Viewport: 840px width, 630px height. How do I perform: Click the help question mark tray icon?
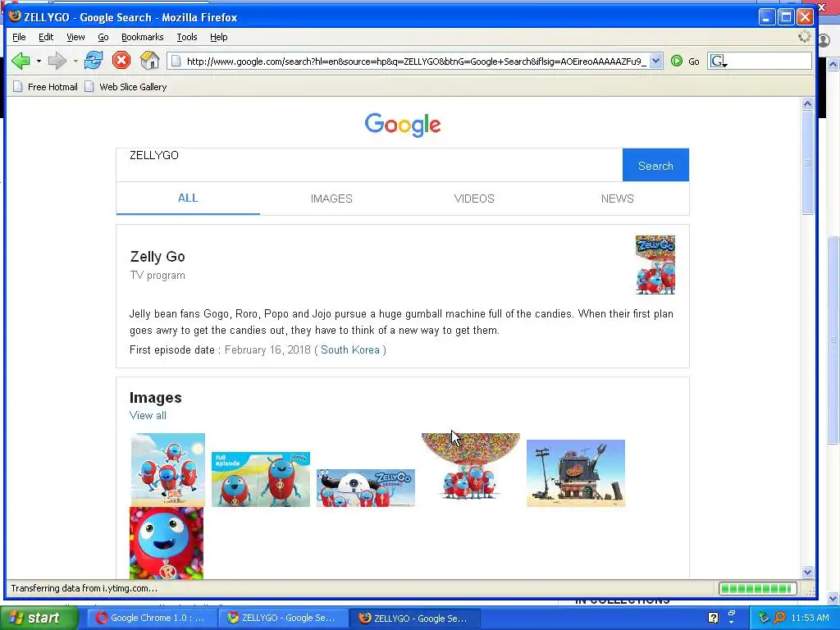point(713,618)
